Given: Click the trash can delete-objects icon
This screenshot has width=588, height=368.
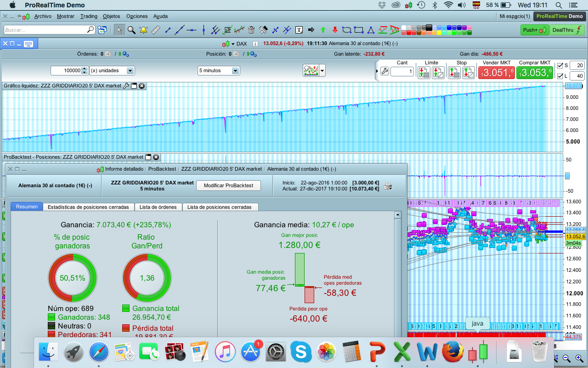Looking at the screenshot, I should click(251, 30).
